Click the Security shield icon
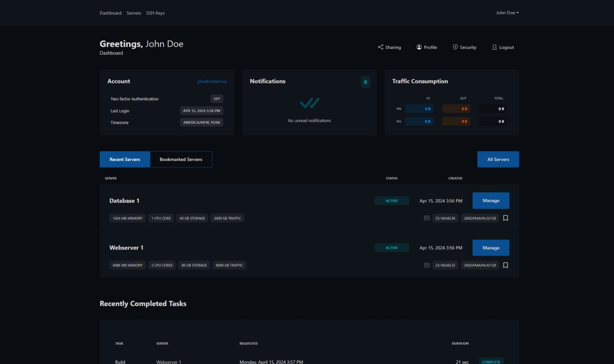 455,47
